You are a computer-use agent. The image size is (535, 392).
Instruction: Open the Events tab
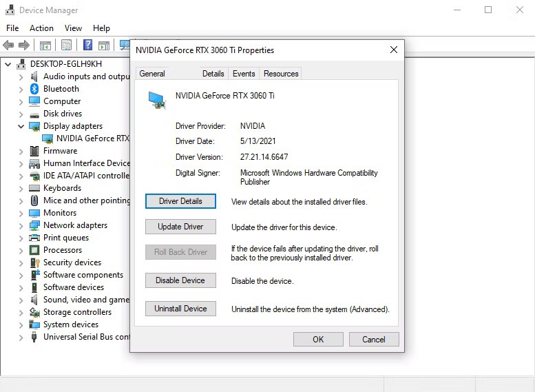244,74
